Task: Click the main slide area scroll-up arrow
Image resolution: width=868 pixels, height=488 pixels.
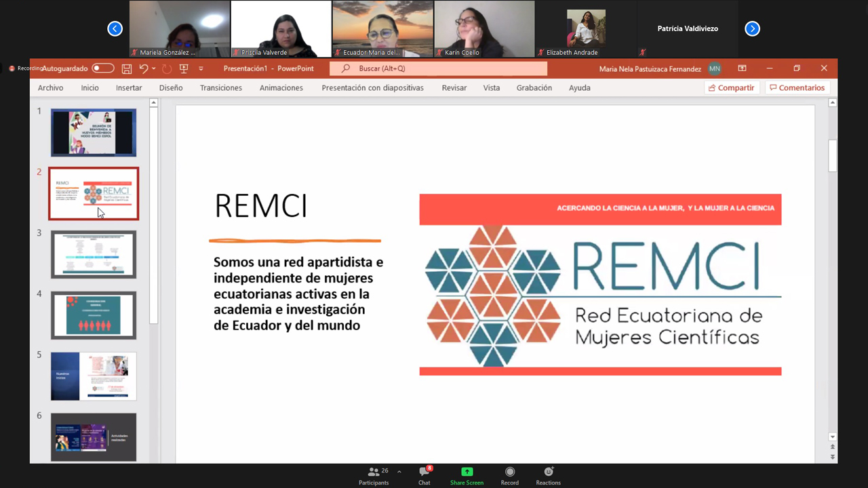Action: 833,103
